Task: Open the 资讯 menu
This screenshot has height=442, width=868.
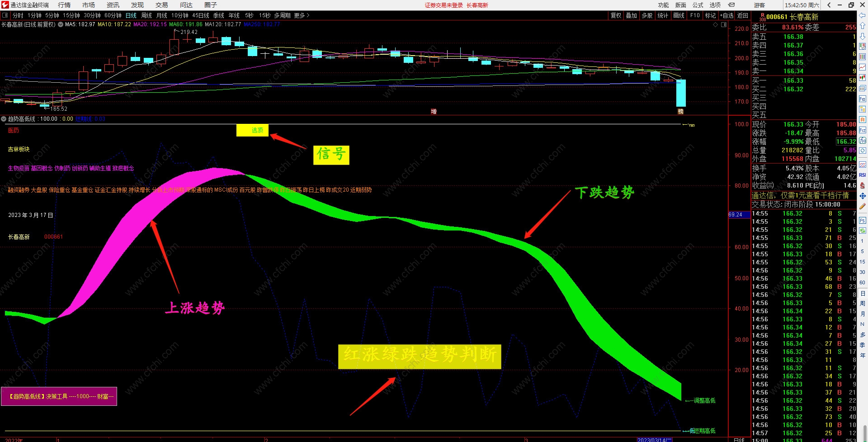Action: click(x=113, y=5)
